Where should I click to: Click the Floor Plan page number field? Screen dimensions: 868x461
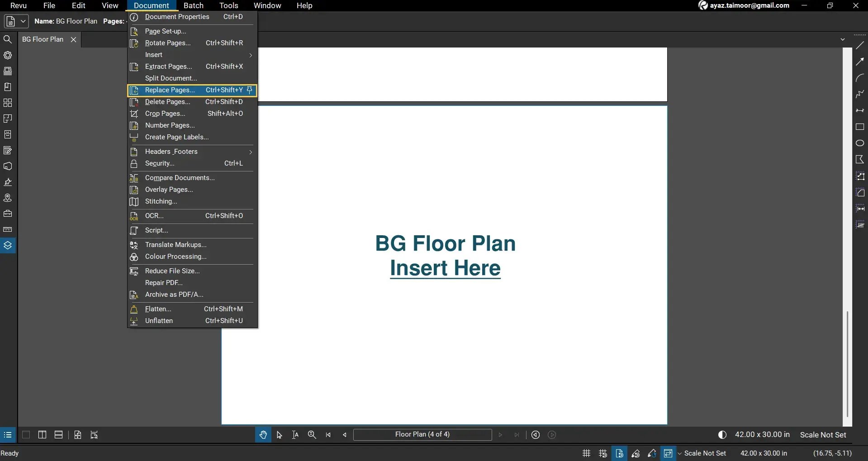coord(422,435)
